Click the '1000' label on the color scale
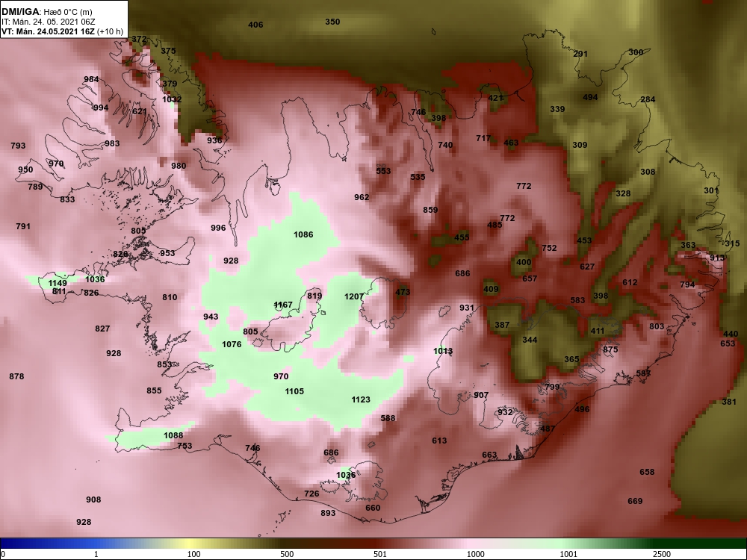 coord(476,554)
